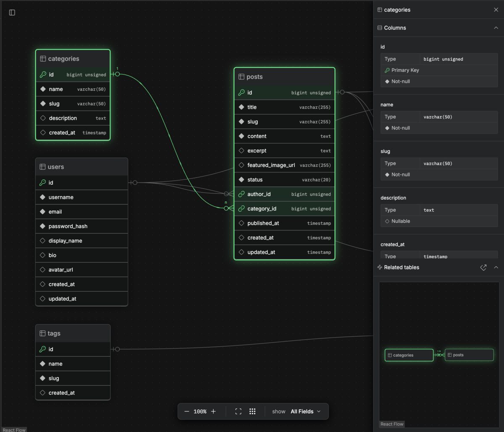Image resolution: width=504 pixels, height=432 pixels.
Task: Click the username row in users table
Action: 81,197
